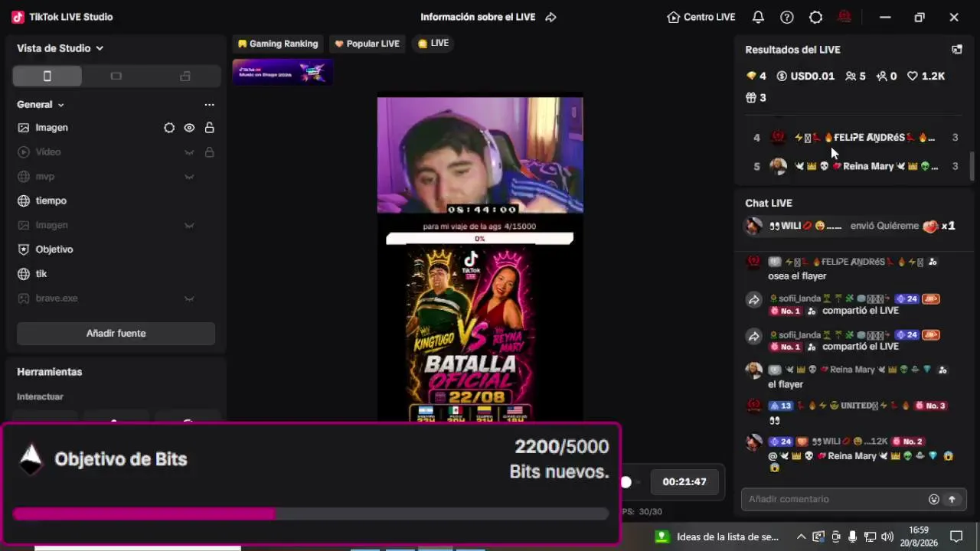Viewport: 980px width, 551px height.
Task: Click the gifts stat showing 3
Action: point(756,97)
